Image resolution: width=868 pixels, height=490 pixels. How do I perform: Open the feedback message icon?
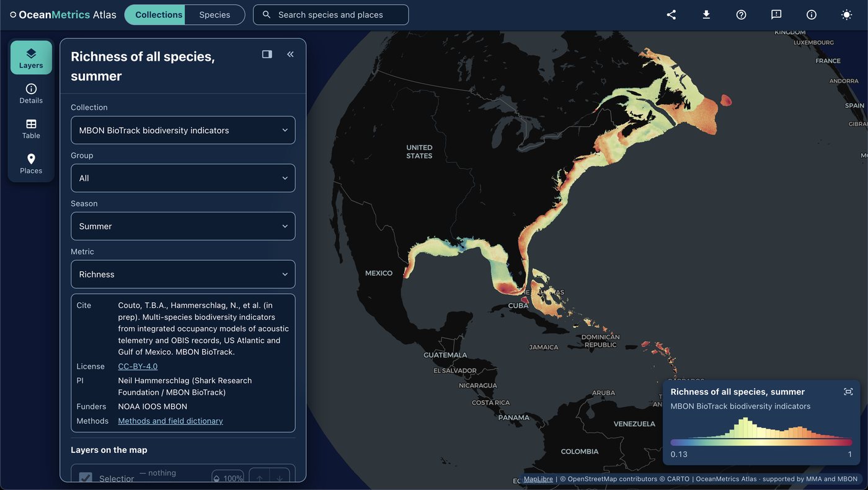pyautogui.click(x=776, y=15)
